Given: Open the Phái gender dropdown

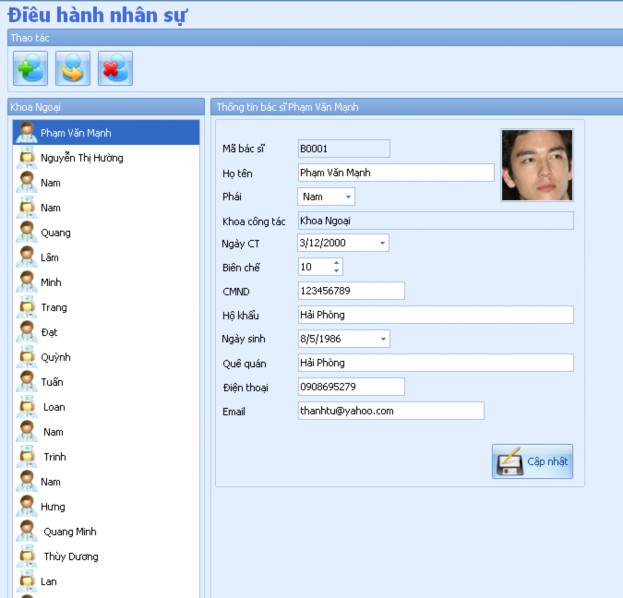Looking at the screenshot, I should point(348,197).
